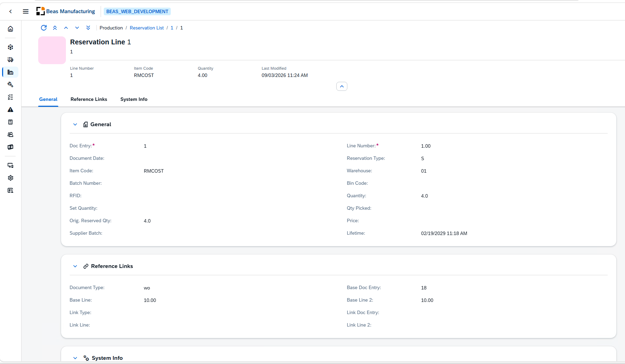This screenshot has height=364, width=625.
Task: Collapse the Reference Links section chevron
Action: click(x=75, y=266)
